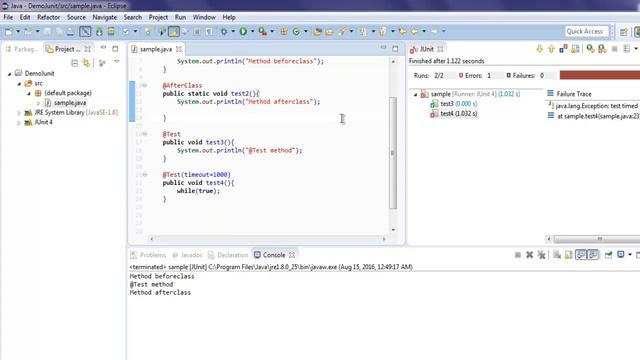Toggle Show Console on Standard Out Change

pyautogui.click(x=581, y=255)
